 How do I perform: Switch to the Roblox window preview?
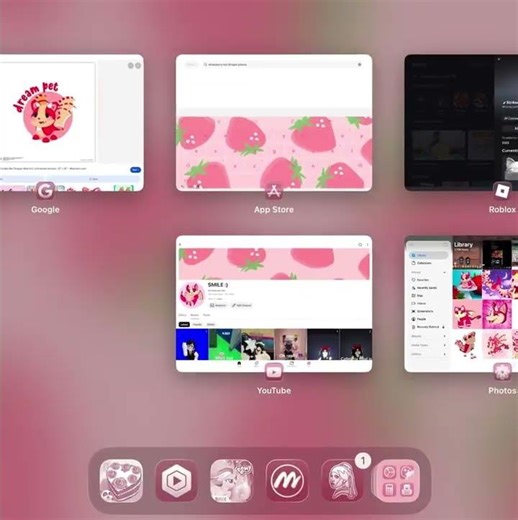pyautogui.click(x=461, y=123)
